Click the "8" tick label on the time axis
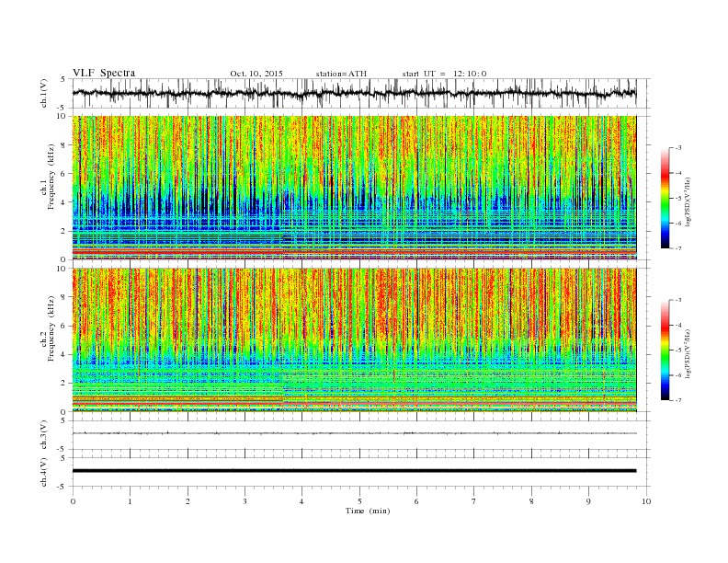Screen dimensions: 728x563 pyautogui.click(x=531, y=501)
